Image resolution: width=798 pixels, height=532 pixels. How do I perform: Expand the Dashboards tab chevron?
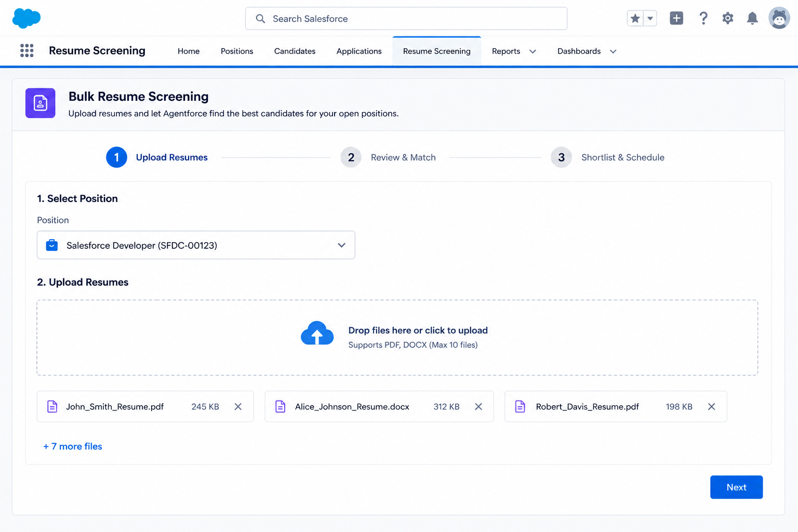pos(613,51)
